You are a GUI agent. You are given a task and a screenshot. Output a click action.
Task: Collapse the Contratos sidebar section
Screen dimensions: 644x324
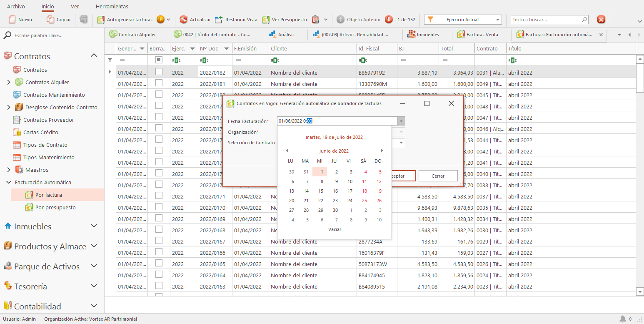point(94,56)
